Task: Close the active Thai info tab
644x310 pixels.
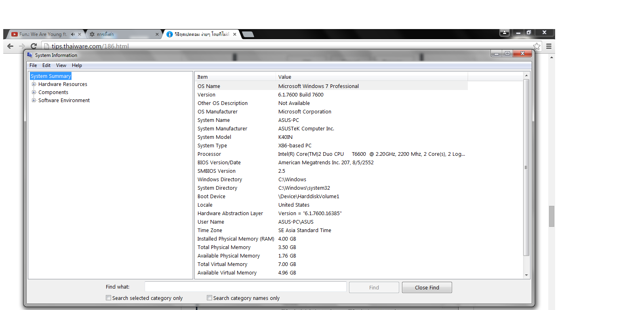Action: (235, 34)
